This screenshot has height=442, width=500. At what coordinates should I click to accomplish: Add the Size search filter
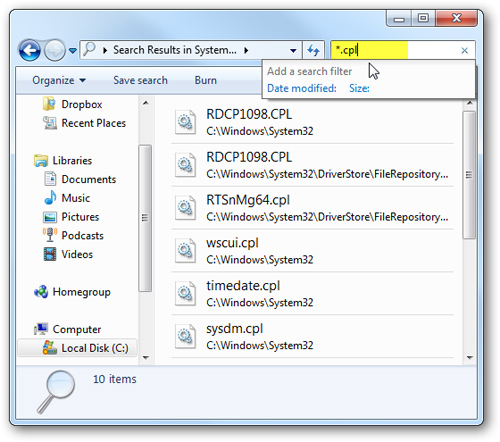[359, 88]
